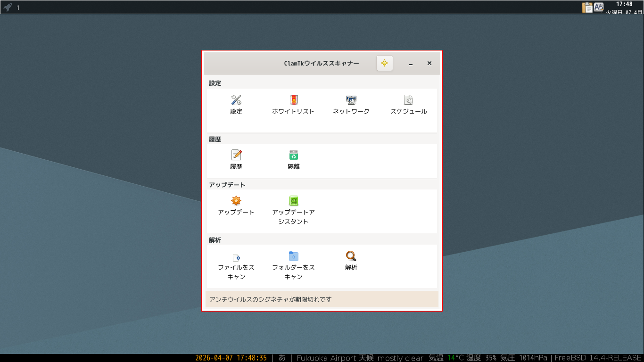
Task: Click the 気温 14°C temperature reading
Action: [x=446, y=358]
